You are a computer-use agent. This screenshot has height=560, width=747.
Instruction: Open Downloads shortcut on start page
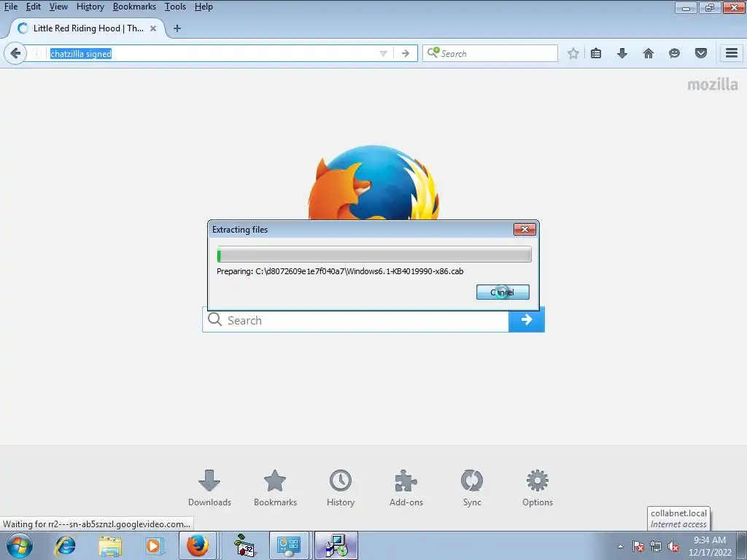pyautogui.click(x=209, y=488)
